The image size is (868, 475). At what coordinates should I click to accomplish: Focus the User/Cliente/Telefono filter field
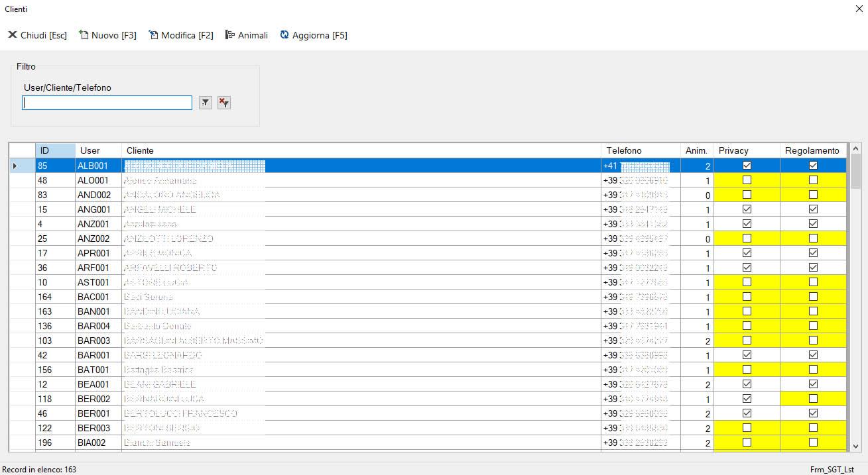[x=107, y=103]
